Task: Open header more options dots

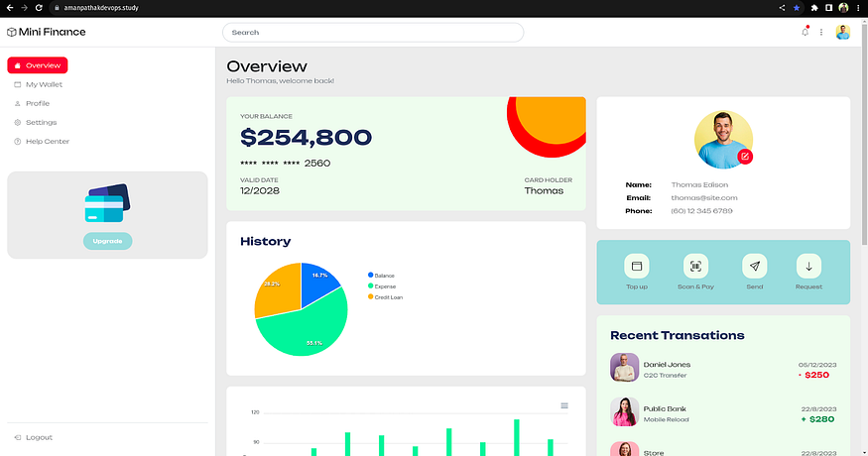Action: tap(821, 32)
